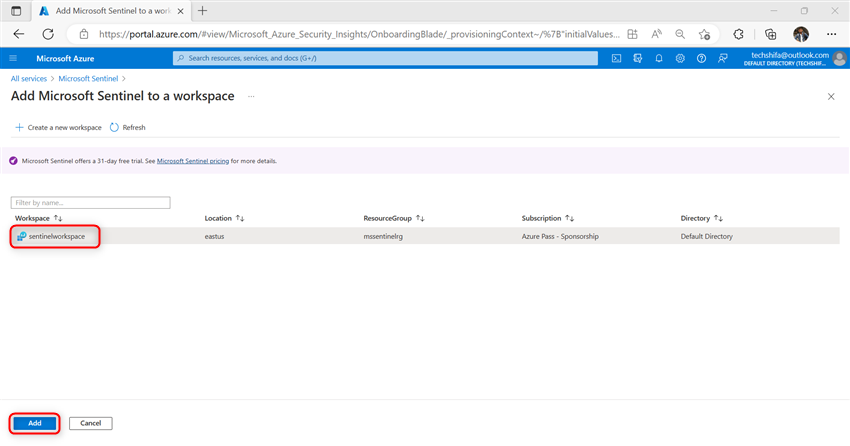Image resolution: width=850 pixels, height=446 pixels.
Task: View site information lock icon
Action: coord(83,34)
